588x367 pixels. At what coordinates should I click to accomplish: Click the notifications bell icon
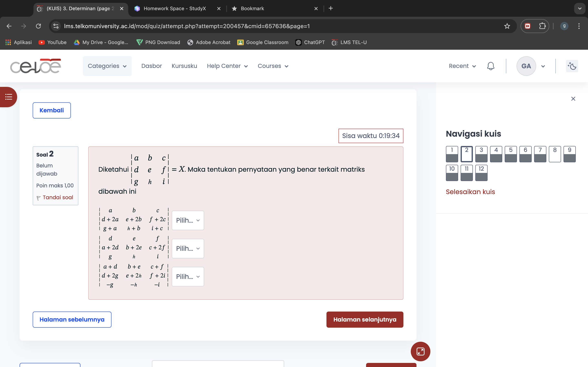click(x=491, y=65)
